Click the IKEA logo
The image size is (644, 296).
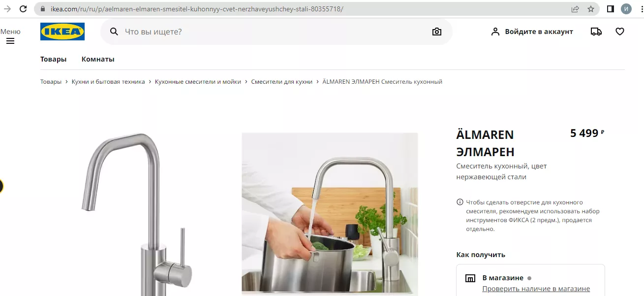coord(62,32)
